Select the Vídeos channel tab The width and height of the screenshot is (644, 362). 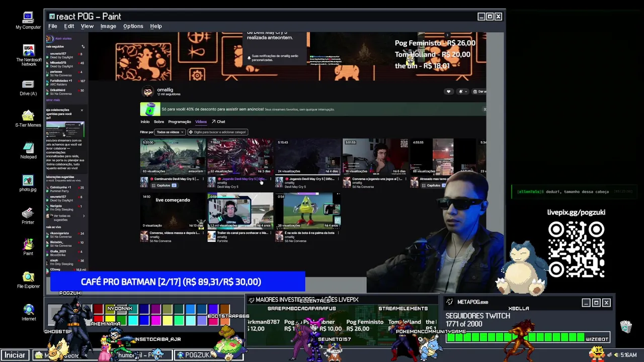(x=201, y=122)
